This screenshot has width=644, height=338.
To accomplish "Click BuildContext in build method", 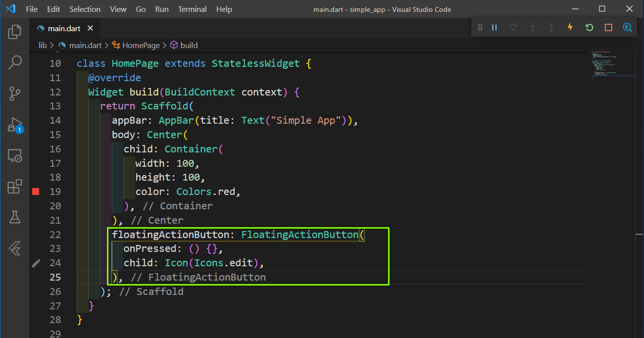I will (x=200, y=92).
